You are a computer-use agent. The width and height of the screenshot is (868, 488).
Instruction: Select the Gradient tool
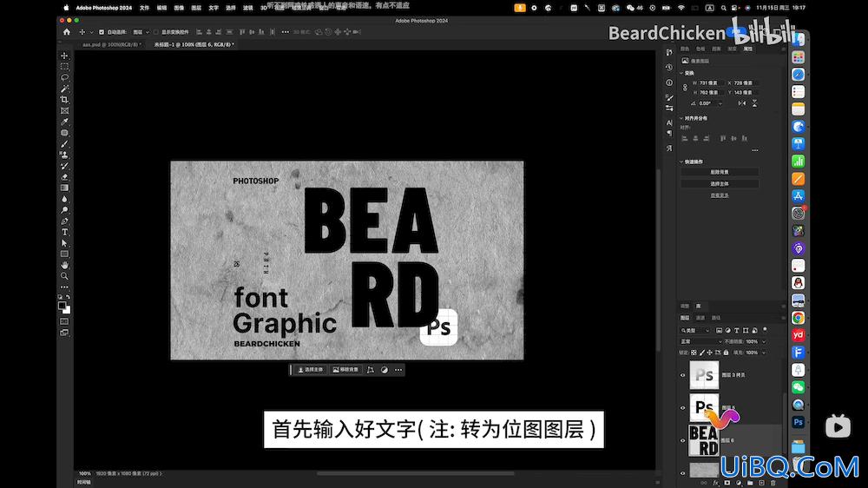[x=64, y=188]
